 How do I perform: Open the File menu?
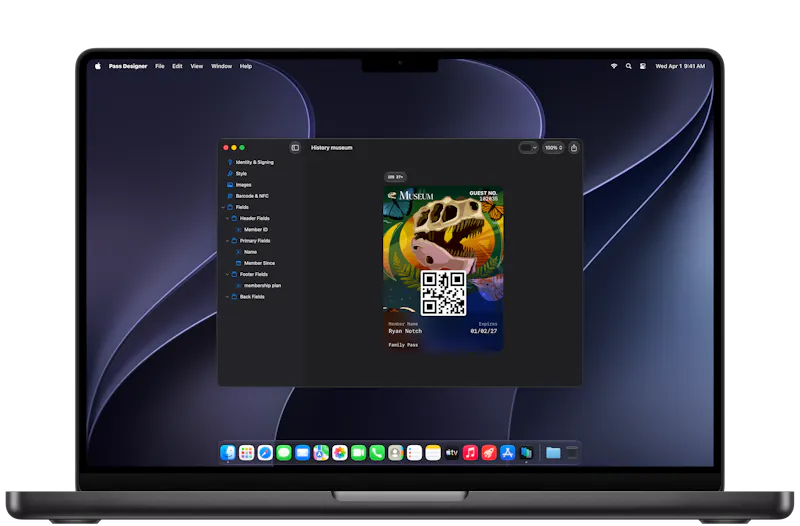(x=160, y=66)
